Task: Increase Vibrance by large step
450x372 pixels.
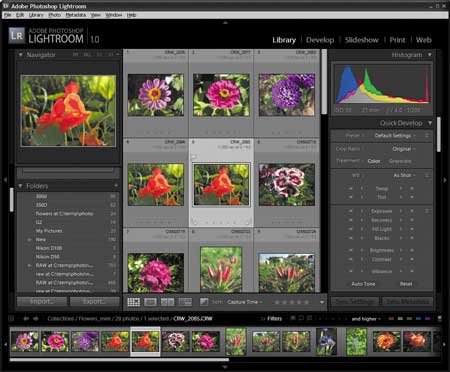Action: 412,271
